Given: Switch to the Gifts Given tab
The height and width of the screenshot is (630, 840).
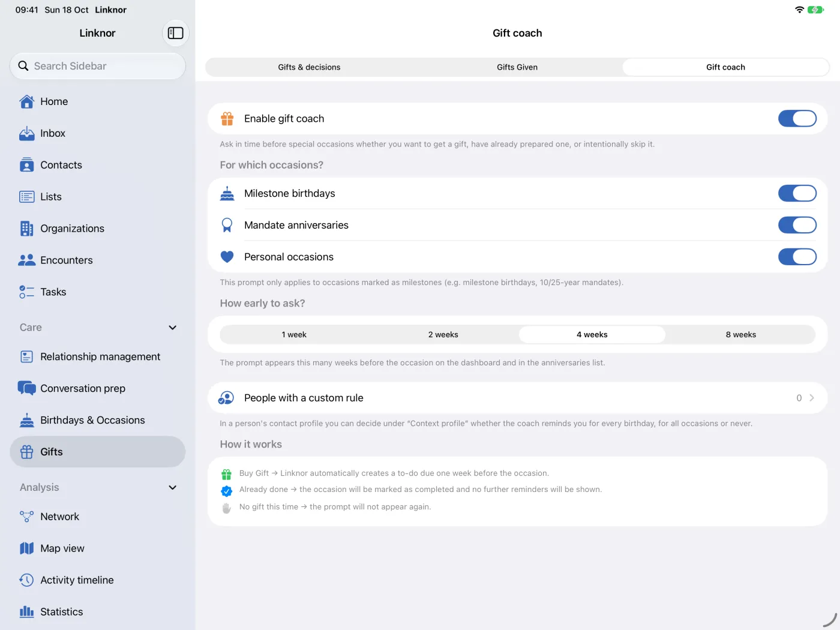Looking at the screenshot, I should 517,67.
